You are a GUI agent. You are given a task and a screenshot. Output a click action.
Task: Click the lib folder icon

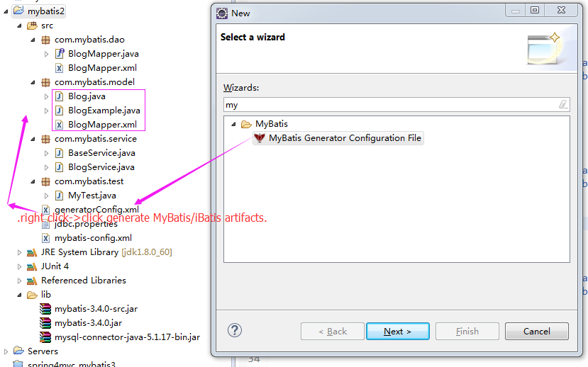[32, 295]
